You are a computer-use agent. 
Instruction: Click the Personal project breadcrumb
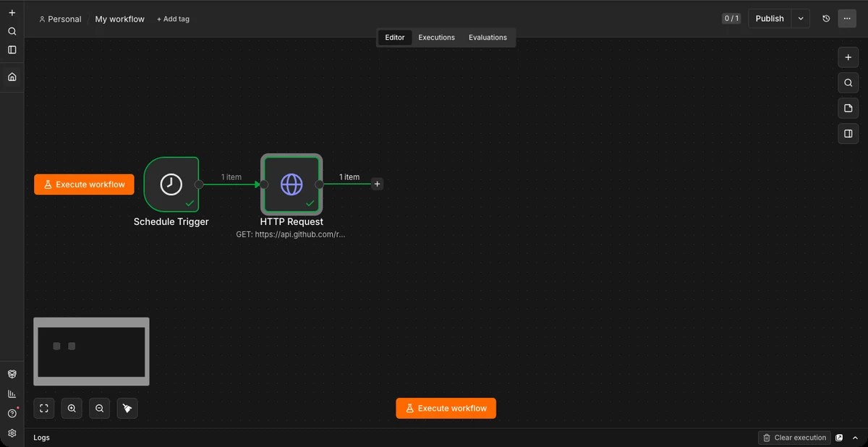(x=60, y=19)
